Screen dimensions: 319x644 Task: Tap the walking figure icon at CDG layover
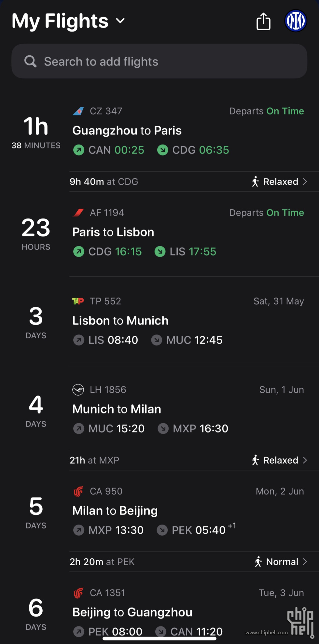click(256, 182)
